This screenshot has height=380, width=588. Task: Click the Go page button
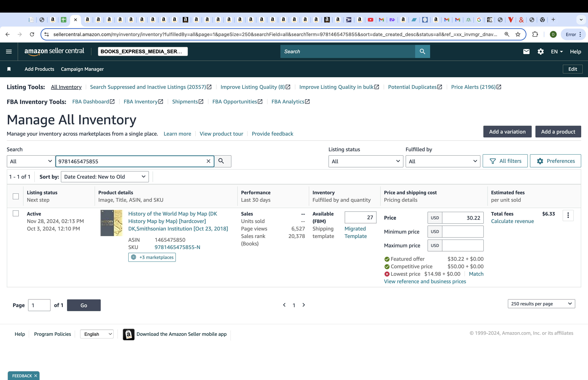coord(84,305)
